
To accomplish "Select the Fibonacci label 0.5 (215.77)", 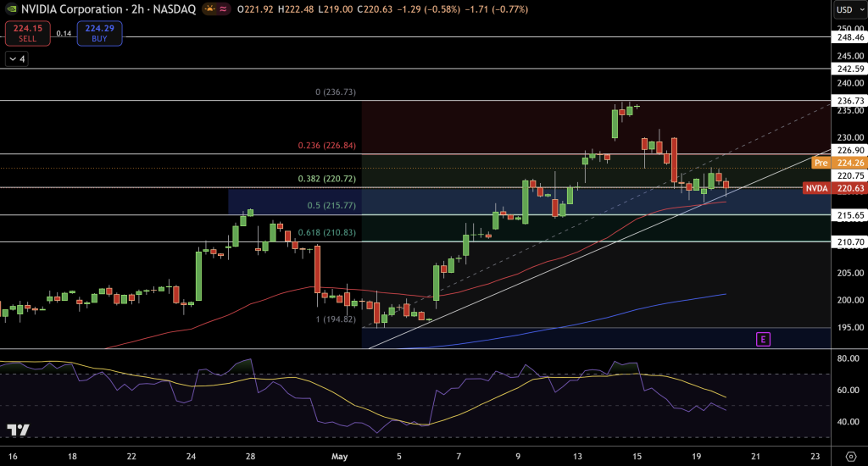I will click(x=331, y=205).
